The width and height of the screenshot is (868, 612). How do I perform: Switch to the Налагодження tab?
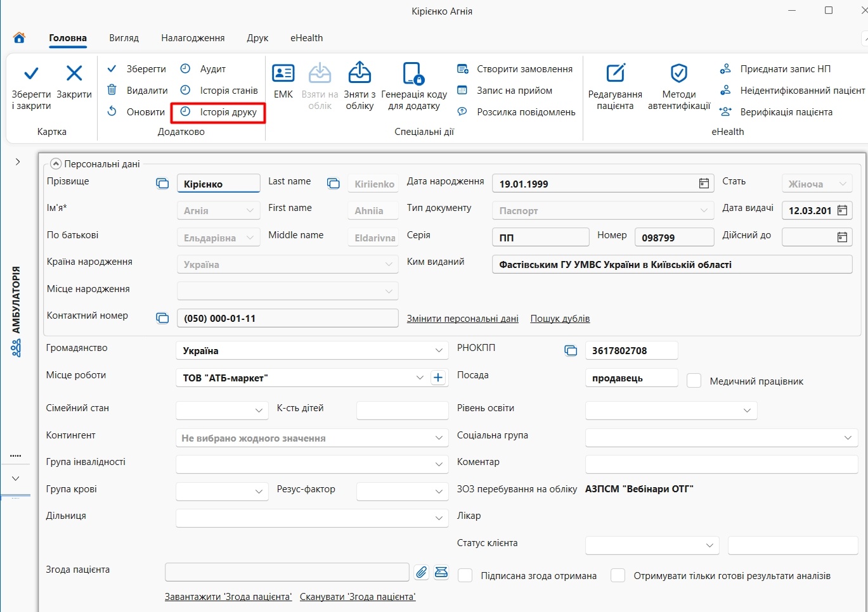point(193,38)
